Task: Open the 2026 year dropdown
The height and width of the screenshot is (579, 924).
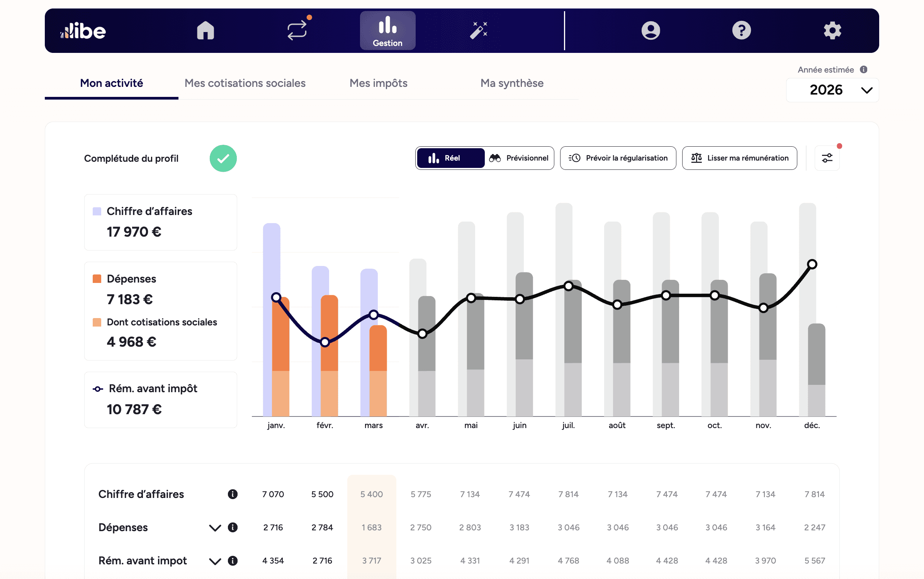Action: pyautogui.click(x=832, y=90)
